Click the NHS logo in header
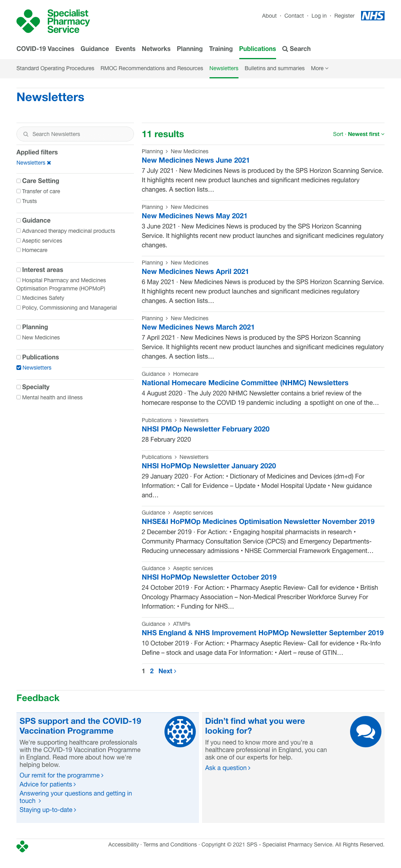401x868 pixels. 372,16
